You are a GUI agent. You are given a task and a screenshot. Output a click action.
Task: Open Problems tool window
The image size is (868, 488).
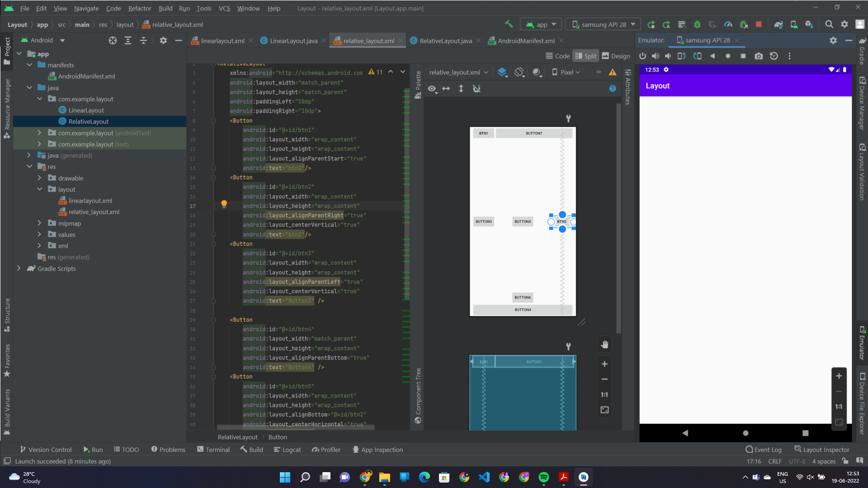coord(168,450)
